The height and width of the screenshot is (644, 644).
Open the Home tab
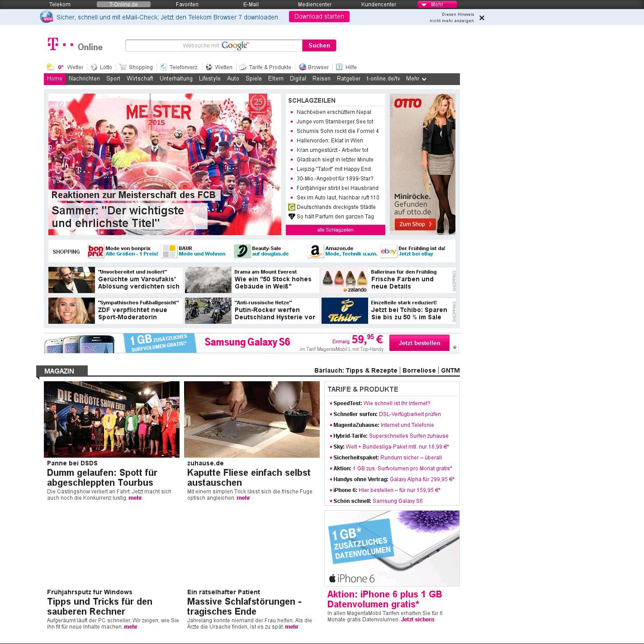point(55,79)
